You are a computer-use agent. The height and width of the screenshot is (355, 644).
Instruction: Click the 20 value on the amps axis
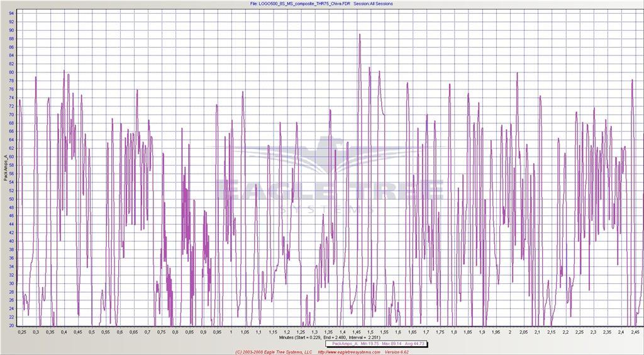click(x=11, y=325)
